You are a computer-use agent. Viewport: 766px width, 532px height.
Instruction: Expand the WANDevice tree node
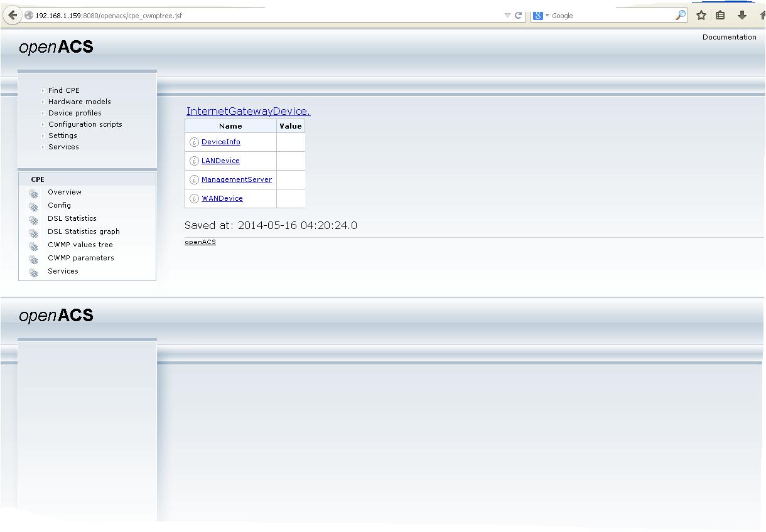222,198
